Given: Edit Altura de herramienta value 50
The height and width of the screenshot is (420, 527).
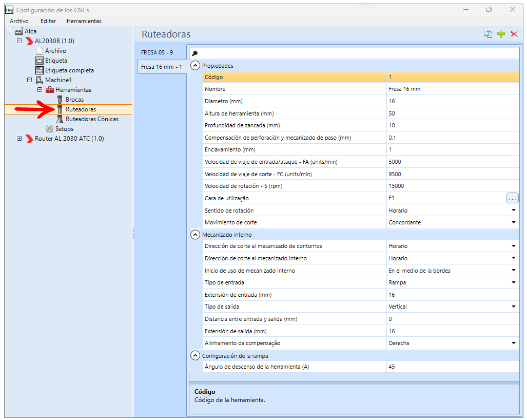Looking at the screenshot, I should 453,113.
